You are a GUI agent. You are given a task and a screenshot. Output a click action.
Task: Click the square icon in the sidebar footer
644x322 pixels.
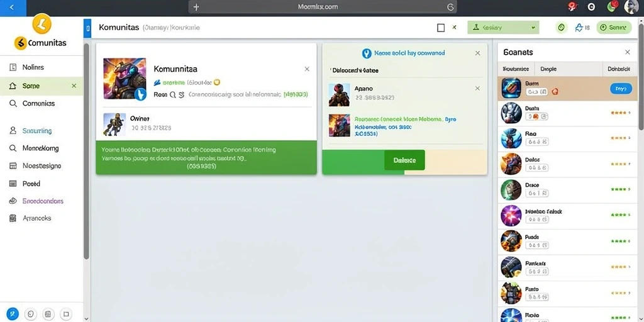coord(65,314)
